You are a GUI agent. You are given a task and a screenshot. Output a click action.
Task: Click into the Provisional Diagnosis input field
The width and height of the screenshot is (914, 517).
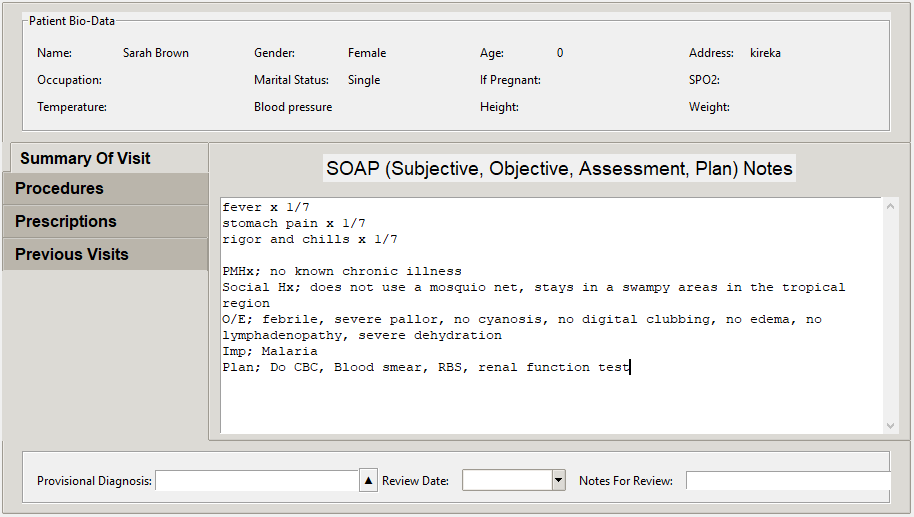257,481
